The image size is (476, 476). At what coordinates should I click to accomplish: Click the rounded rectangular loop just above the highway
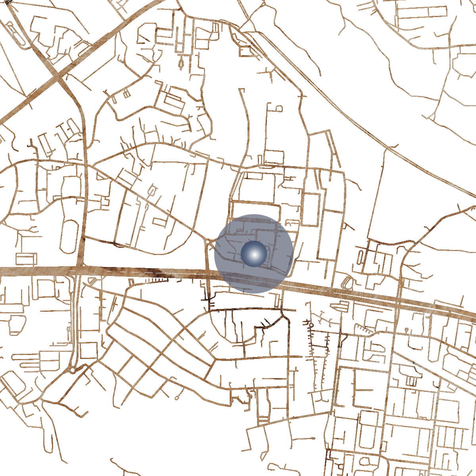pos(347,282)
